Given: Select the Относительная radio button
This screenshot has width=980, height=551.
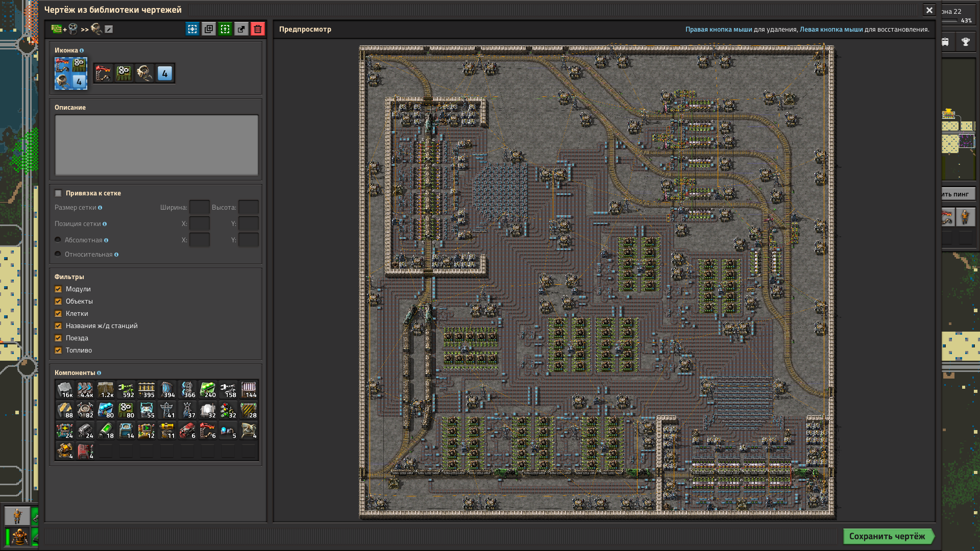Looking at the screenshot, I should pos(58,254).
